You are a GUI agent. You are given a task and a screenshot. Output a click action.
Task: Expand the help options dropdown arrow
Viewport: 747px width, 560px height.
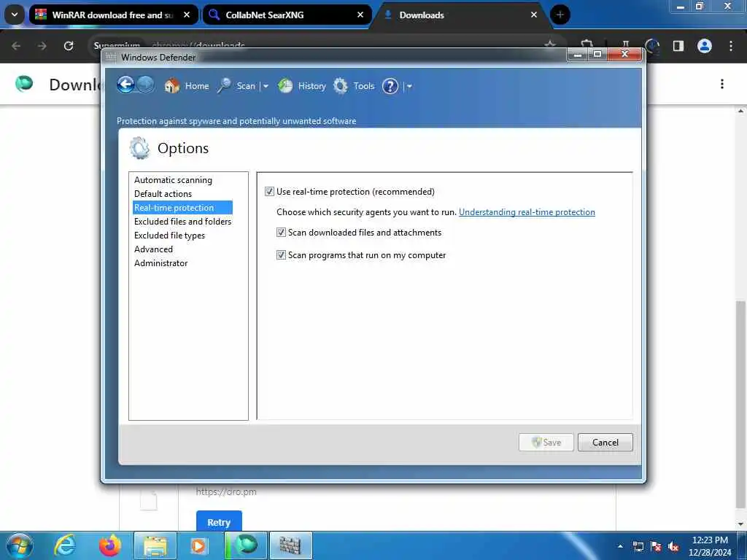(409, 86)
